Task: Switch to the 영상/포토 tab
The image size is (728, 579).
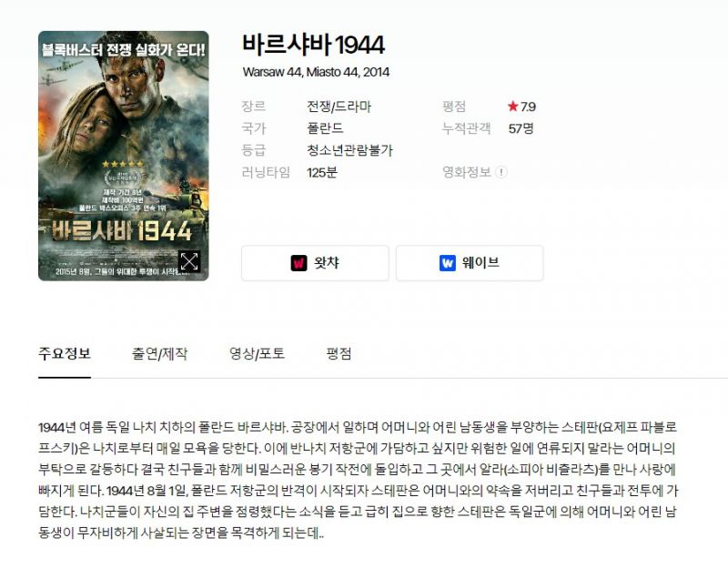Action: 257,354
